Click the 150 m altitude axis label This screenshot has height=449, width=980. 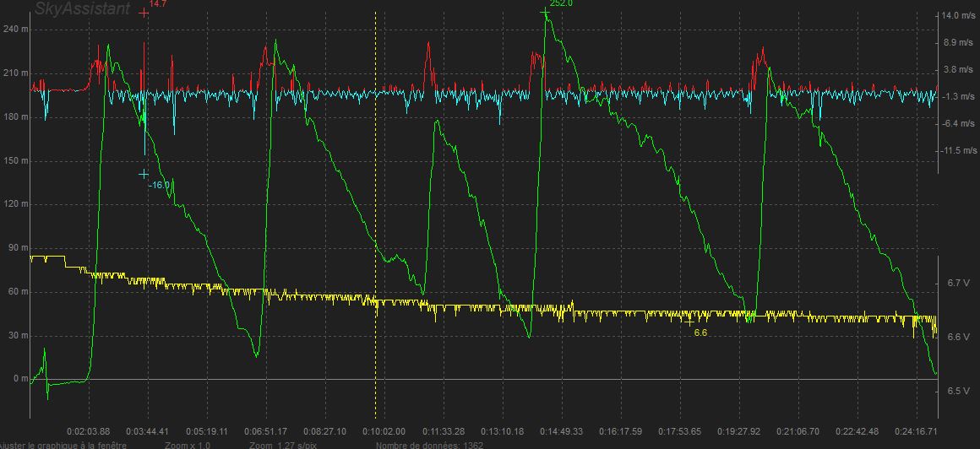tap(15, 160)
